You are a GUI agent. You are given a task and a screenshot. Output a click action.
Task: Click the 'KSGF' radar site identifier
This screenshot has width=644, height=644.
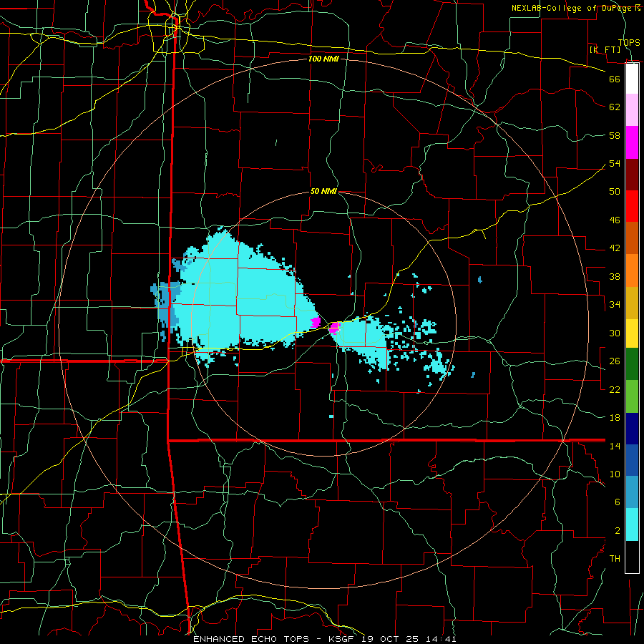tap(341, 639)
